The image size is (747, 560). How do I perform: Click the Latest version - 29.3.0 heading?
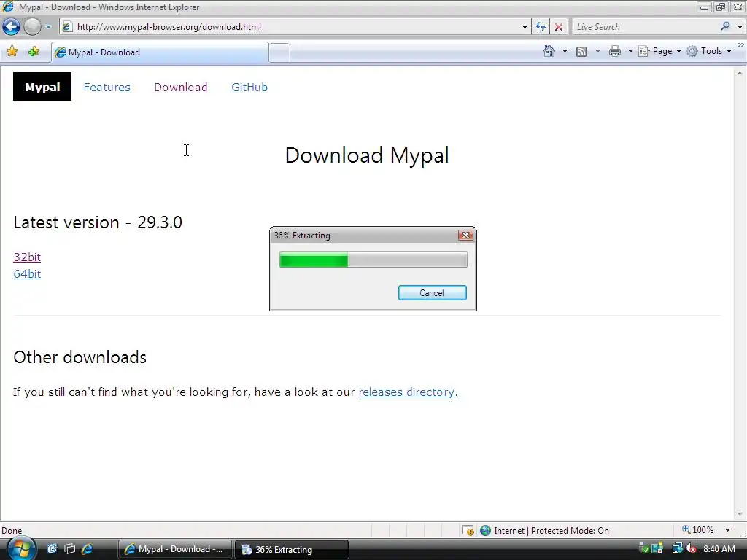98,222
